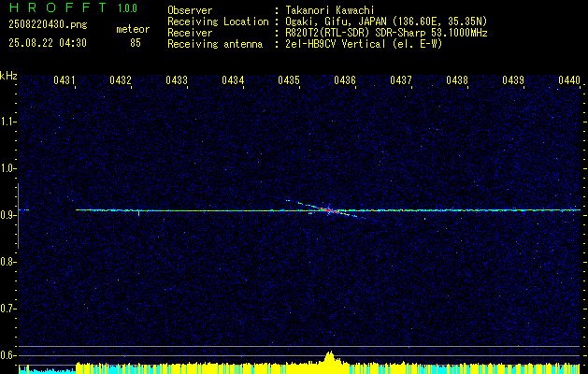Click the receiver R820T2(RTL-SDR) SDR-Sharp line
This screenshot has height=374, width=588.
[x=386, y=33]
